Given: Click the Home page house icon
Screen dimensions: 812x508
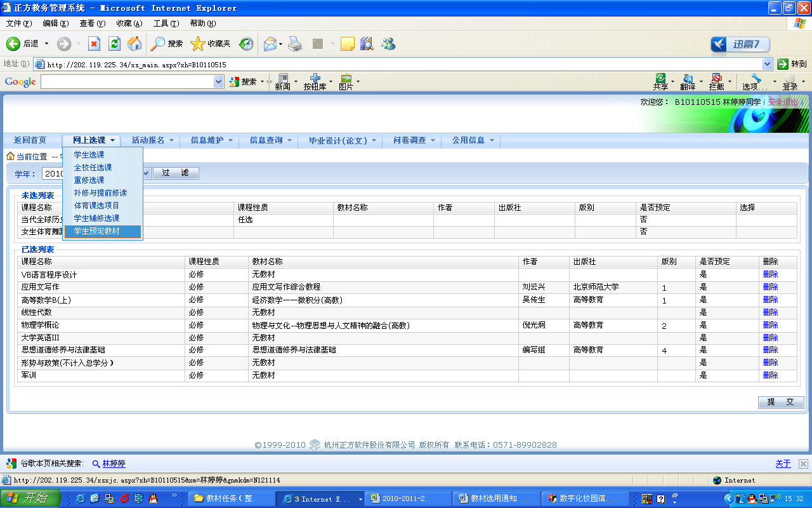Looking at the screenshot, I should 134,44.
